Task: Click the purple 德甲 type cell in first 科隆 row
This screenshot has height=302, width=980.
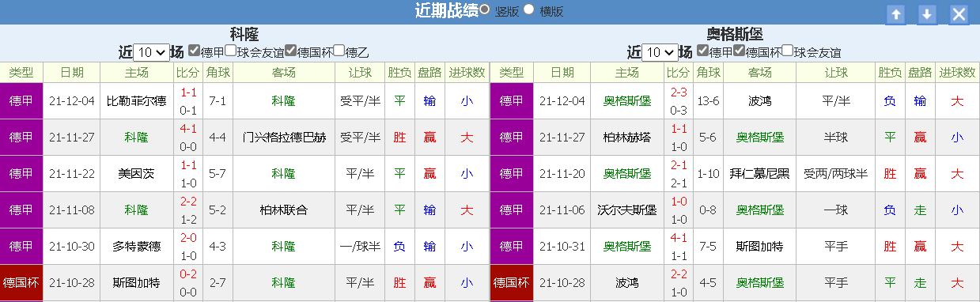Action: tap(21, 101)
